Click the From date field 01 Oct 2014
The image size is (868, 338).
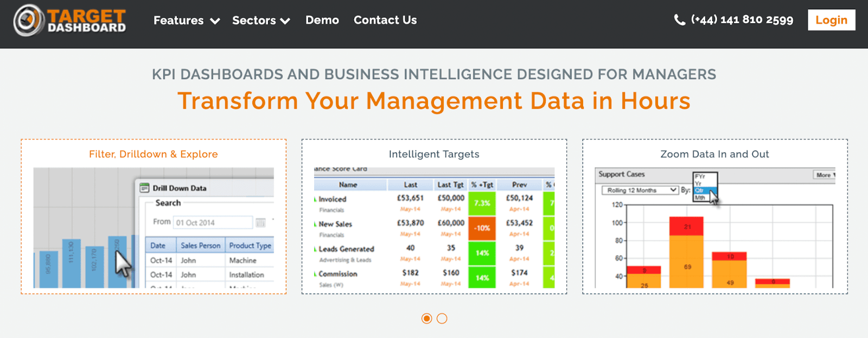[x=213, y=222]
